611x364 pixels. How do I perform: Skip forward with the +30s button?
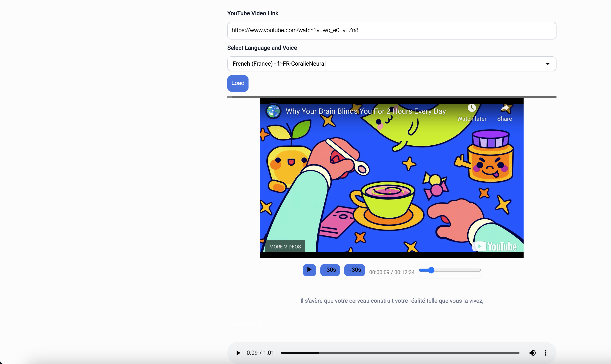tap(354, 270)
